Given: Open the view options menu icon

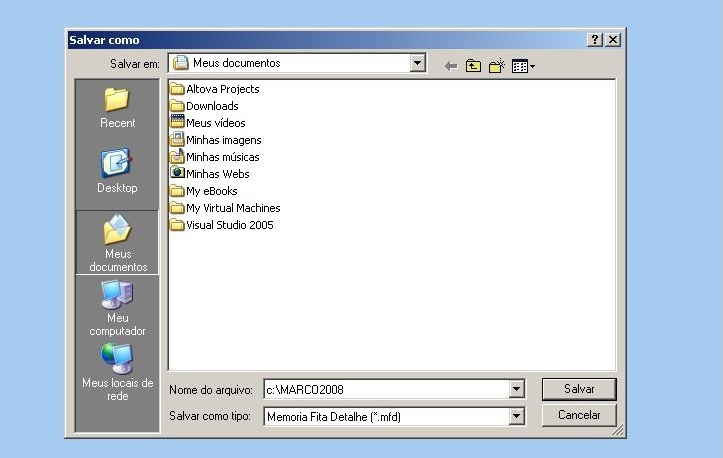Looking at the screenshot, I should (x=522, y=66).
